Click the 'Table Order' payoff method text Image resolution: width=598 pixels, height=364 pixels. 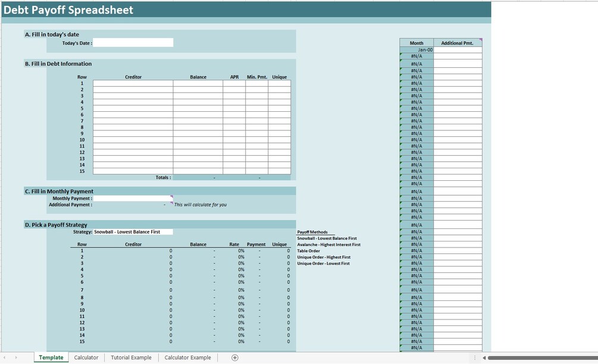pyautogui.click(x=309, y=251)
